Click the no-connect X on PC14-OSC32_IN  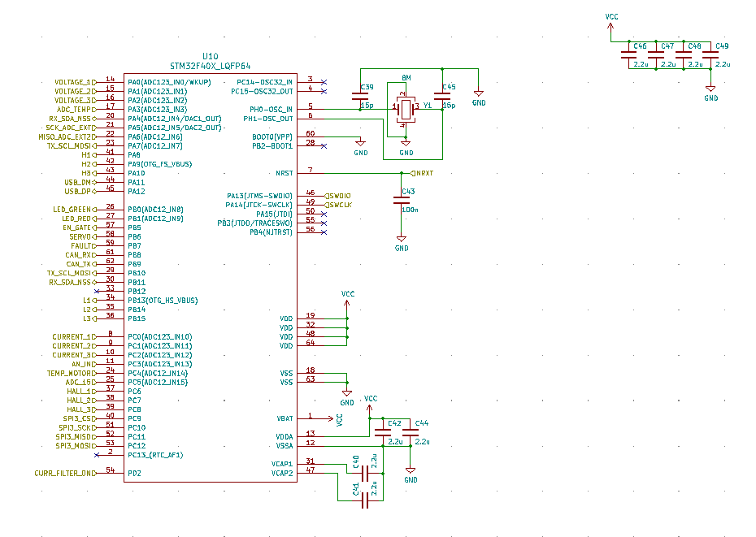[x=324, y=82]
